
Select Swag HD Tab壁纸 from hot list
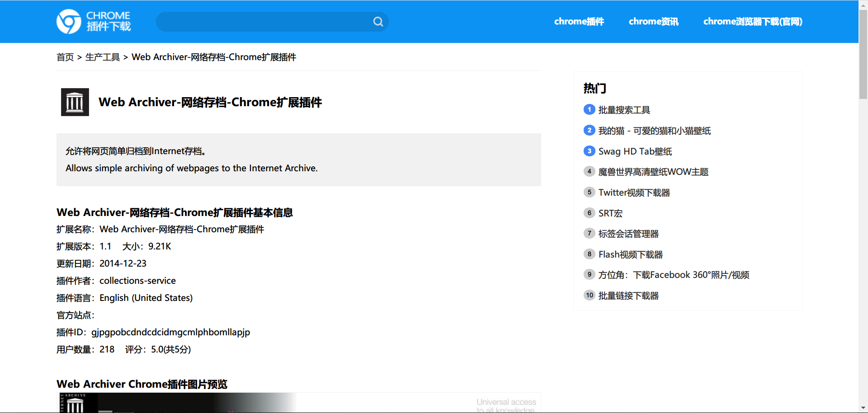(x=635, y=151)
